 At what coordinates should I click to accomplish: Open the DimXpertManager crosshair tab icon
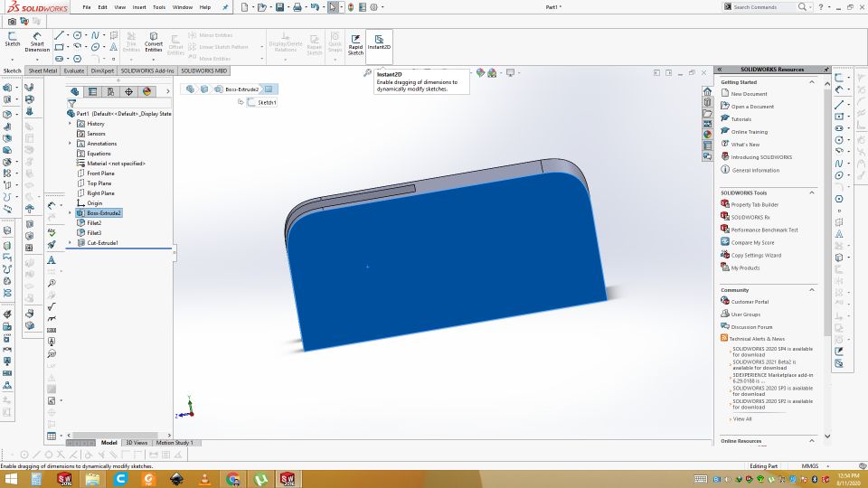[x=128, y=92]
